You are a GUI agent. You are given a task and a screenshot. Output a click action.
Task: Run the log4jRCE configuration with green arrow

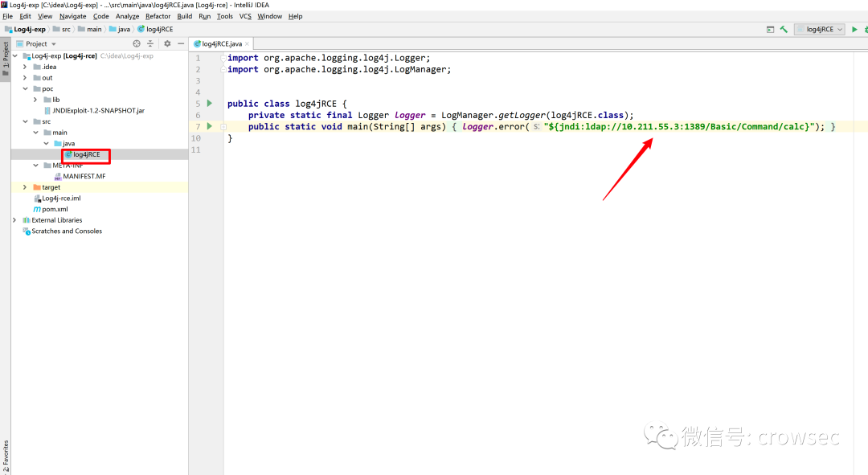pyautogui.click(x=854, y=30)
